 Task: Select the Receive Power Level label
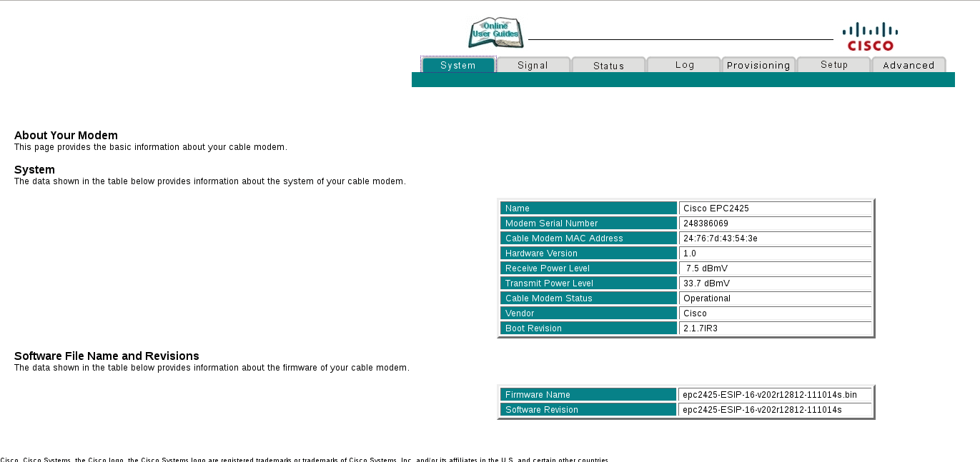point(588,268)
